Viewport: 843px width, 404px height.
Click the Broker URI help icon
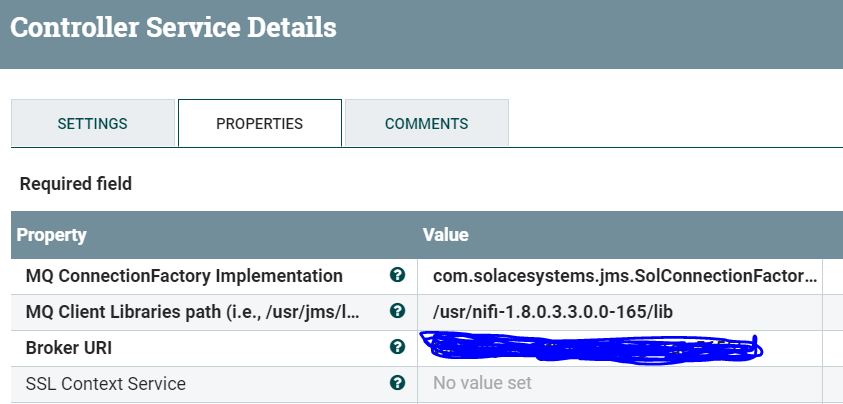point(397,347)
